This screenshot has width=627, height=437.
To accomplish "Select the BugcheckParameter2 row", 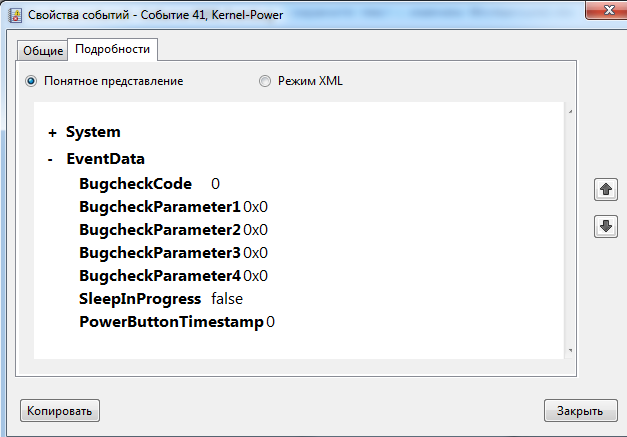I will pos(160,230).
